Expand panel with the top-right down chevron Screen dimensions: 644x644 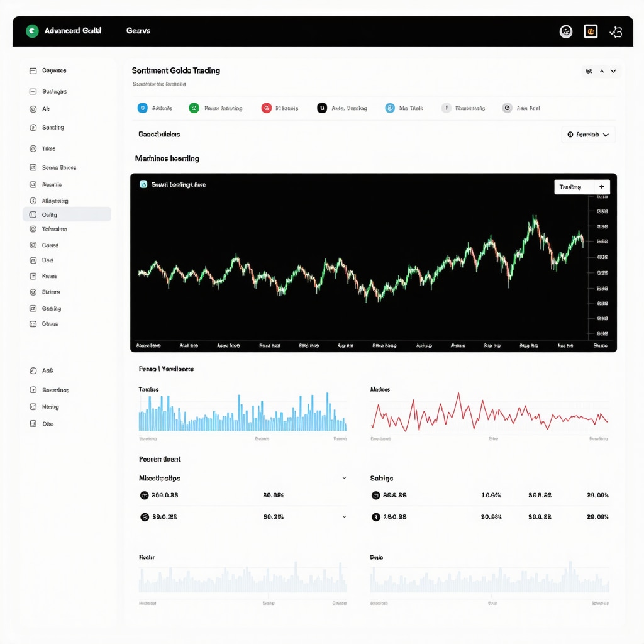pyautogui.click(x=613, y=71)
